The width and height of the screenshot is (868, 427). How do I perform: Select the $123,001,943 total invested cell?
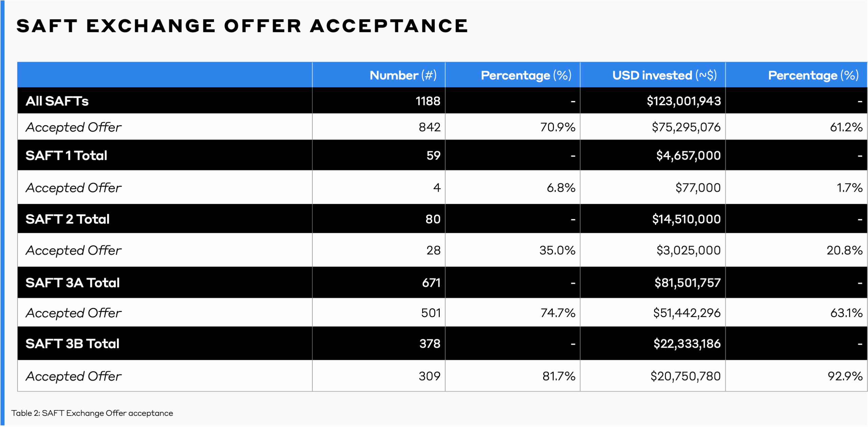tap(683, 101)
